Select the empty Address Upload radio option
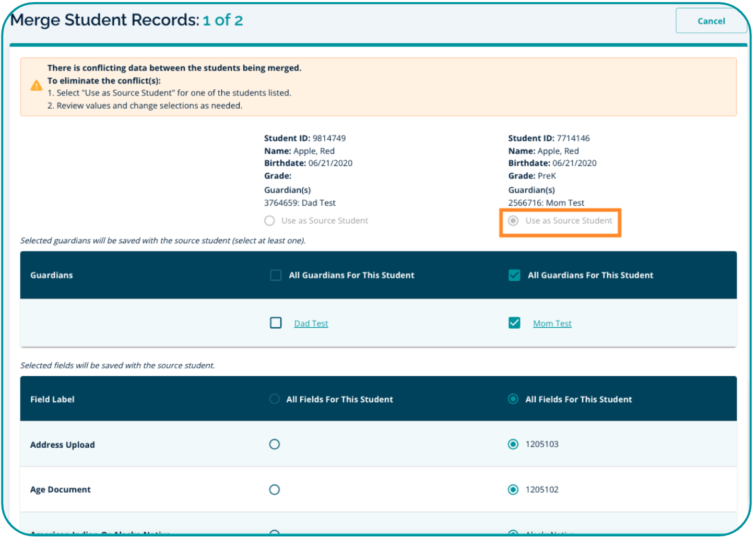756x538 pixels. pos(274,445)
